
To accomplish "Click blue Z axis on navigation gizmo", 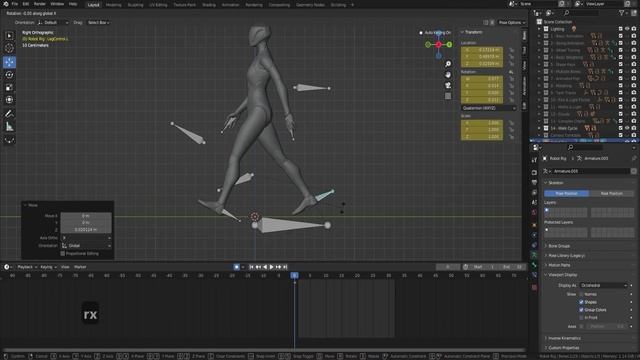I will [x=438, y=33].
